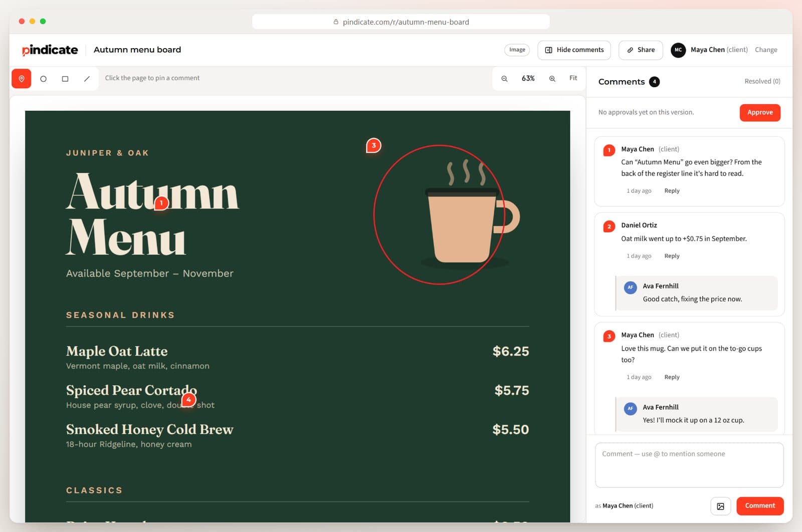Viewport: 802px width, 532px height.
Task: Attach an image to the comment
Action: coord(720,506)
